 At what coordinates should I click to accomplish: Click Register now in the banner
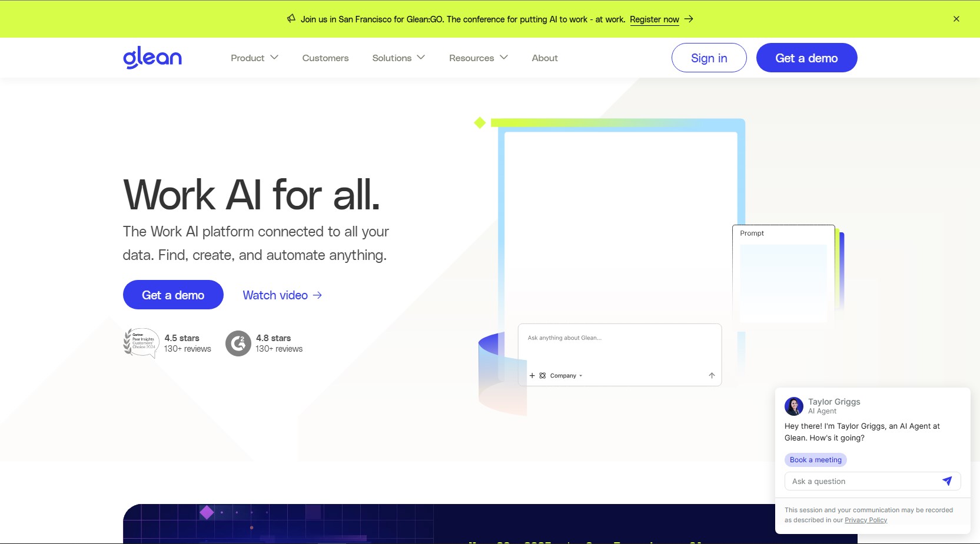tap(655, 19)
